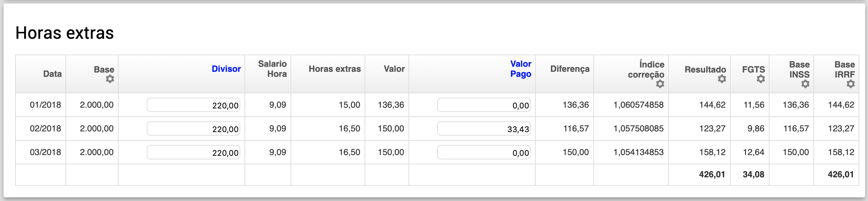Click the Horas extras column header
Viewport: 868px width, 201px height.
(335, 69)
